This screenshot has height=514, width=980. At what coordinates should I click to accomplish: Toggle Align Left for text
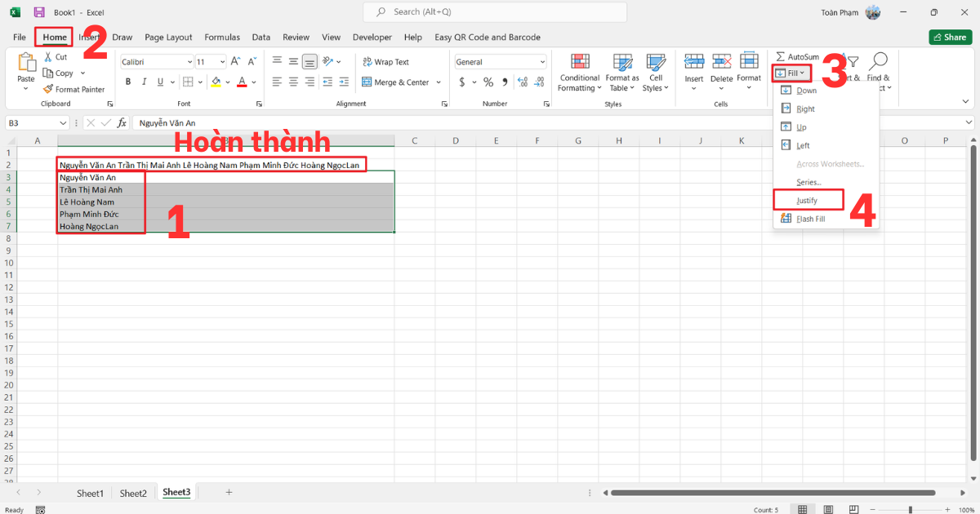tap(277, 82)
